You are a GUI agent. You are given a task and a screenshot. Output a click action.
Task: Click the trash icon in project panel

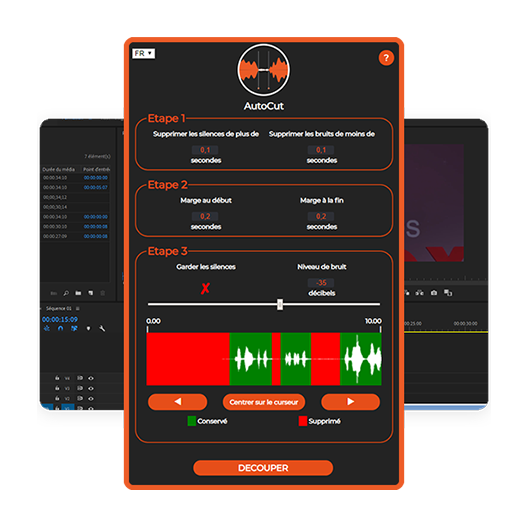pyautogui.click(x=103, y=293)
